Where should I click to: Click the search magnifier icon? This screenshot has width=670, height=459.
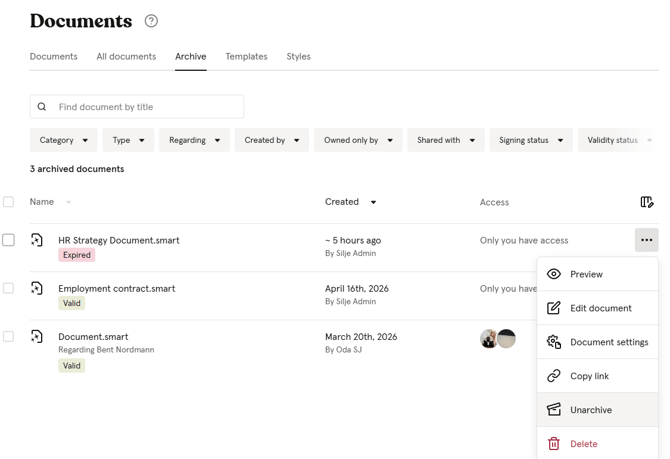click(x=41, y=107)
